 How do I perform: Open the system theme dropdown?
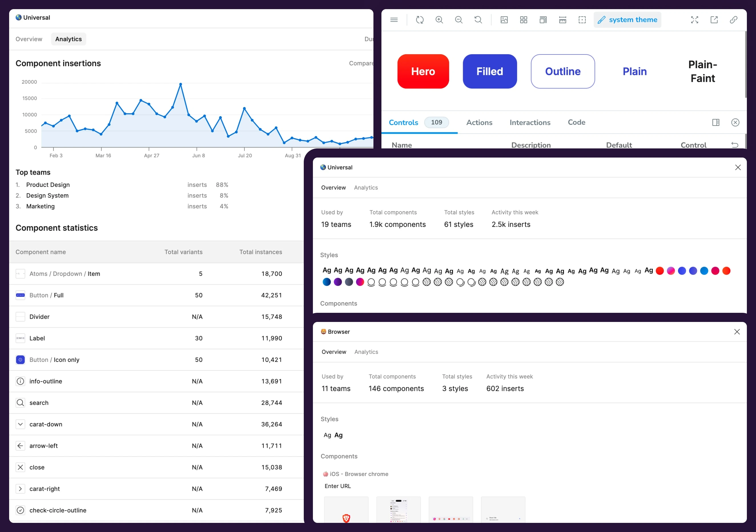[x=627, y=20]
